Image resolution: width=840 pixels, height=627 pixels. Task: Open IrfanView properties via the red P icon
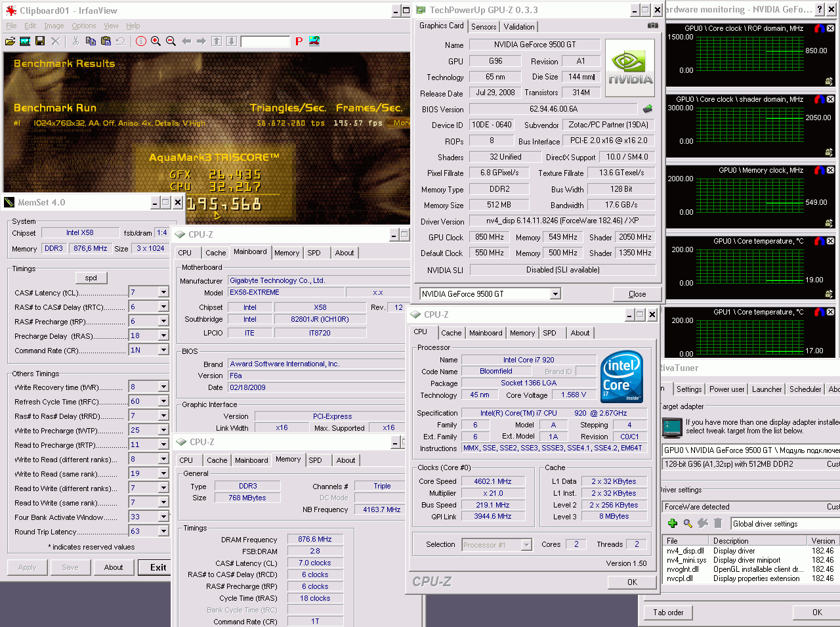299,41
